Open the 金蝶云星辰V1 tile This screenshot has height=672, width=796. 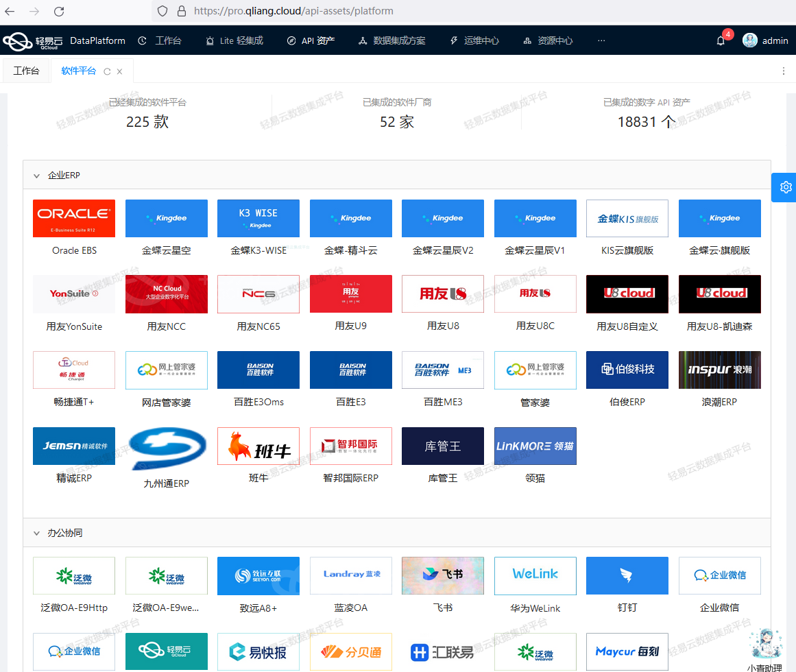535,218
